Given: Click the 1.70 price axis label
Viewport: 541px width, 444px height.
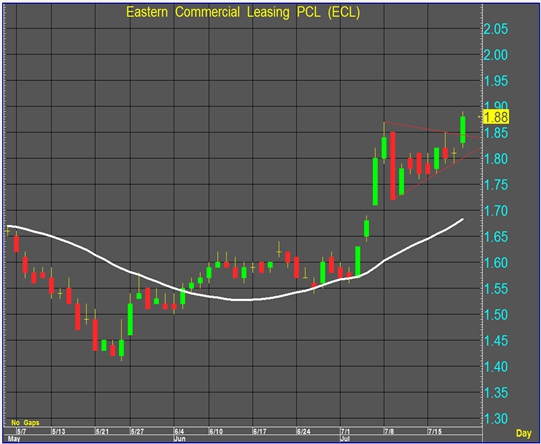Looking at the screenshot, I should click(x=496, y=211).
